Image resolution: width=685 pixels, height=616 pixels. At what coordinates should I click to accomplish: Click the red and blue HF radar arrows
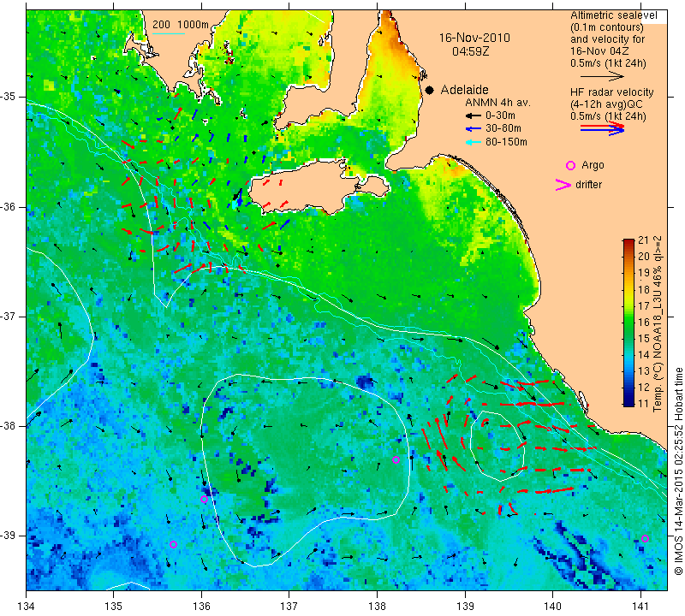point(603,128)
